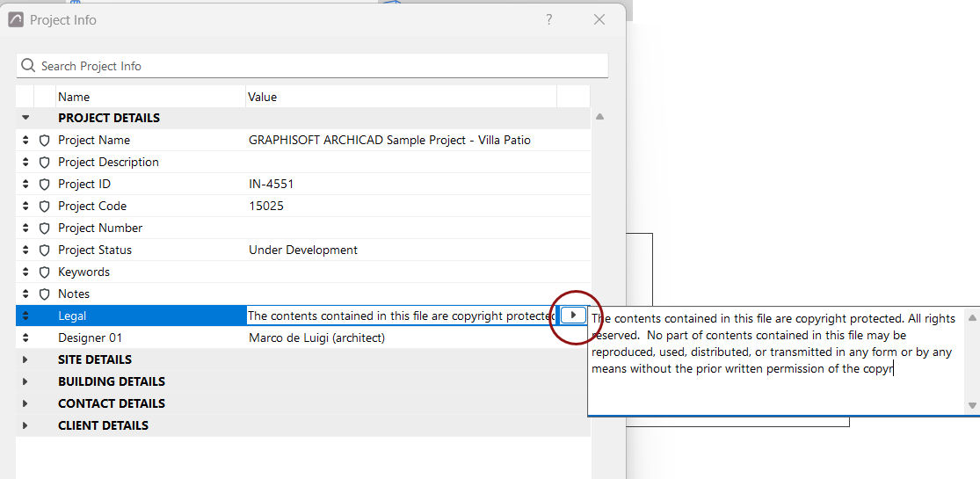This screenshot has width=980, height=479.
Task: Collapse the PROJECT DETAILS section
Action: tap(25, 118)
